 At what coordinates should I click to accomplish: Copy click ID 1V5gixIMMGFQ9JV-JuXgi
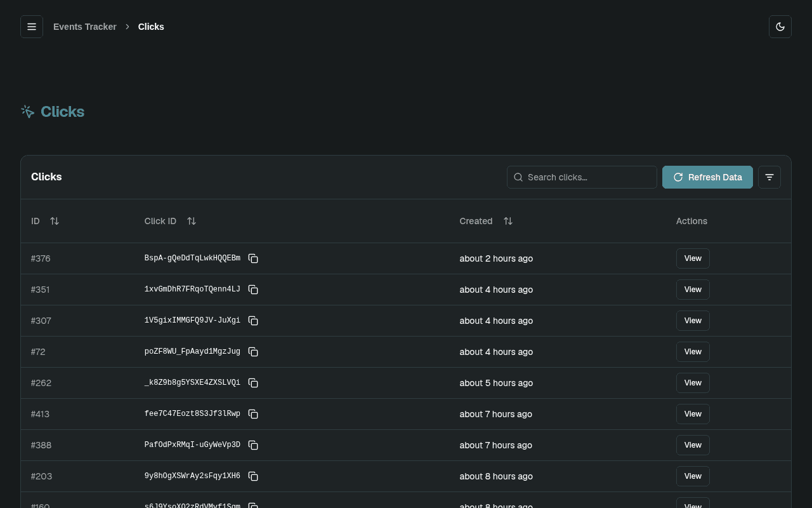tap(253, 321)
